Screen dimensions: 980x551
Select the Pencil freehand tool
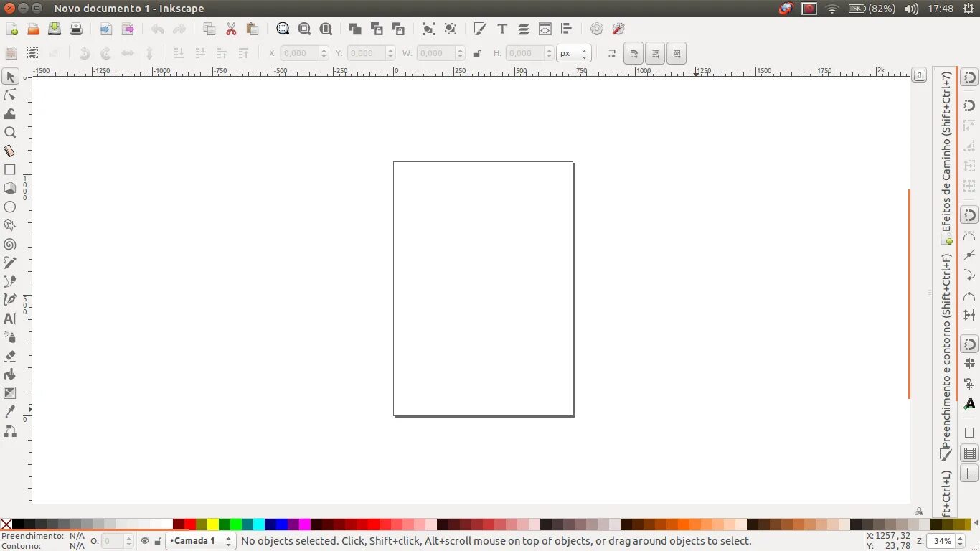pos(10,263)
